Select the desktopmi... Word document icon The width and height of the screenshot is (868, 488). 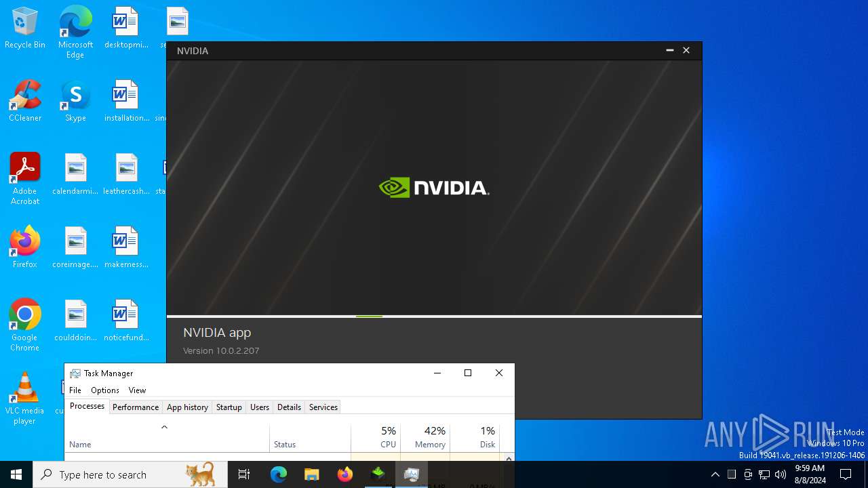pyautogui.click(x=126, y=28)
